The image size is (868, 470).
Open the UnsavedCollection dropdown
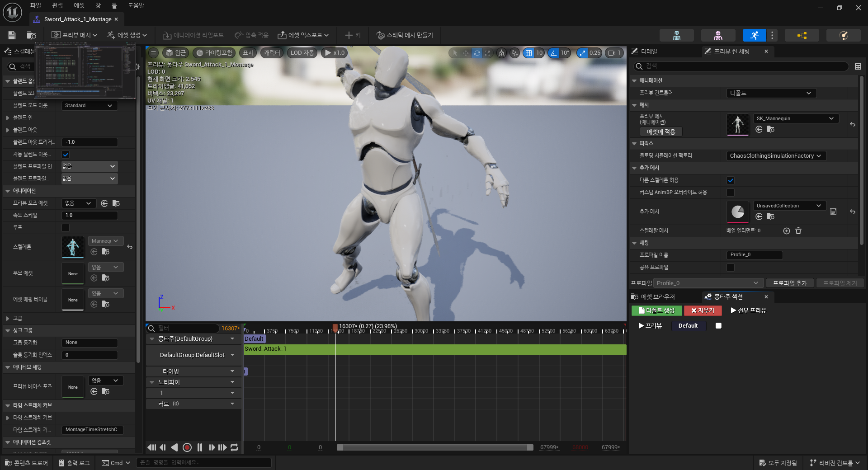pyautogui.click(x=789, y=206)
